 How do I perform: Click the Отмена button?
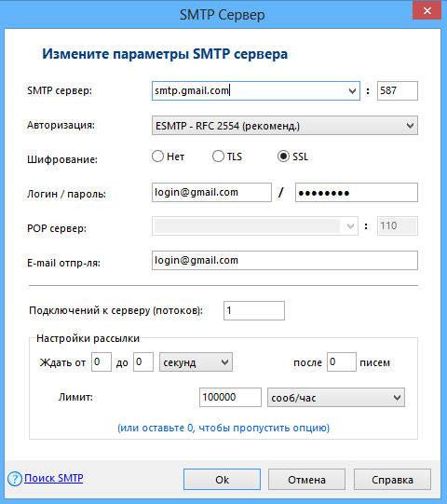click(x=306, y=480)
